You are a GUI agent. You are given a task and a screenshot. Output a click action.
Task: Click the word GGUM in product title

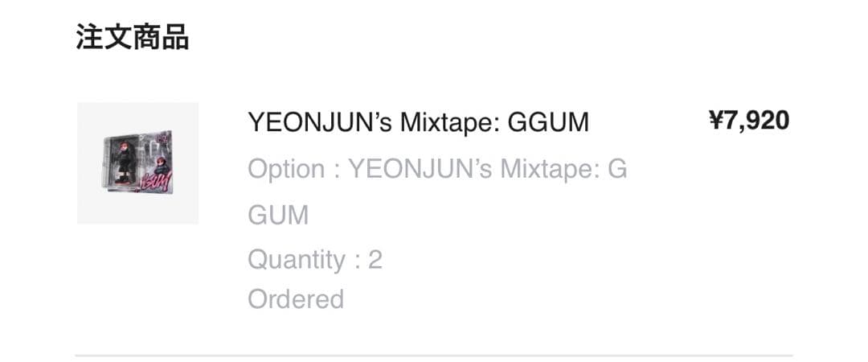(x=548, y=122)
